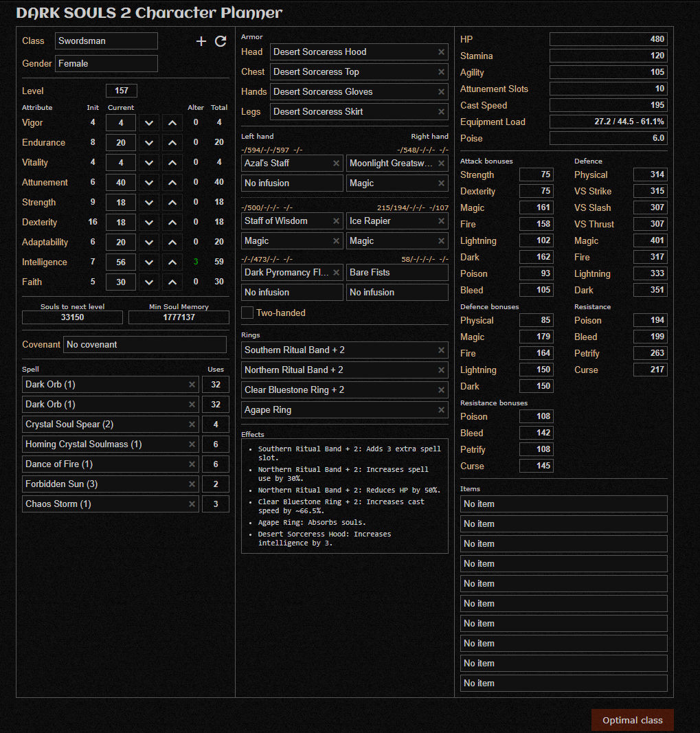
Task: Click the Faith current value field
Action: pos(121,282)
